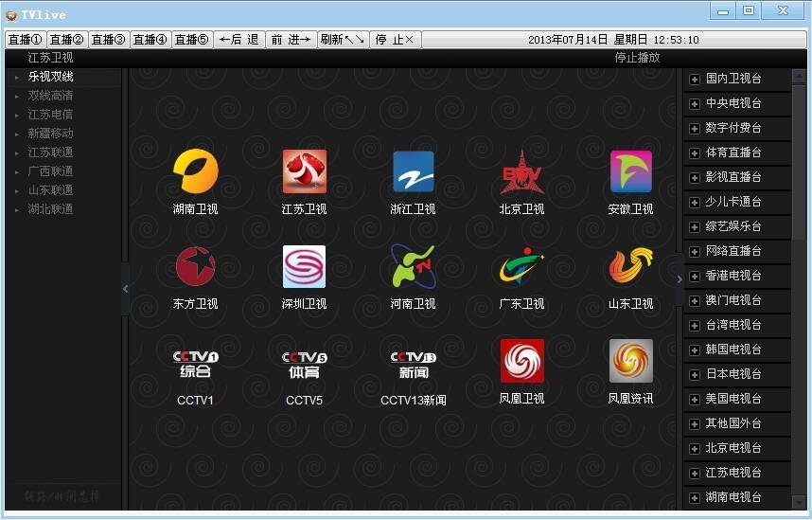Stop playback with the 停止× button
The height and width of the screenshot is (520, 812).
(396, 40)
